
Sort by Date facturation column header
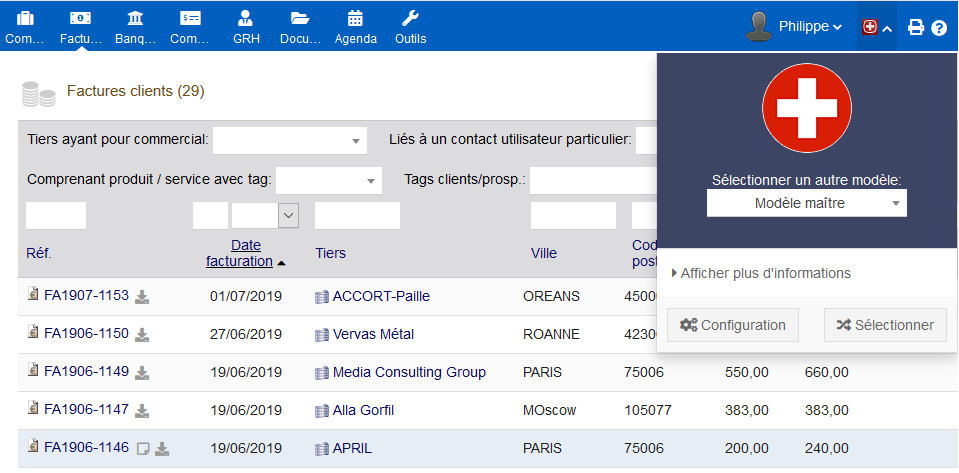point(239,253)
